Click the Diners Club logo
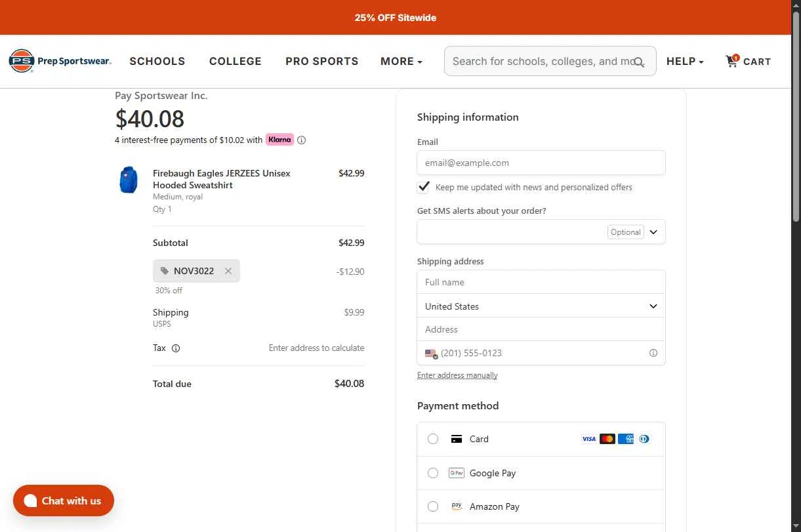The image size is (801, 532). pyautogui.click(x=644, y=439)
